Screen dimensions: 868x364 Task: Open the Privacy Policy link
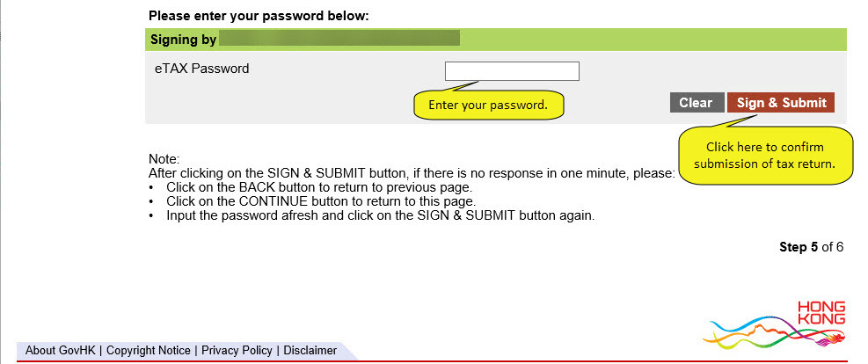coord(237,350)
